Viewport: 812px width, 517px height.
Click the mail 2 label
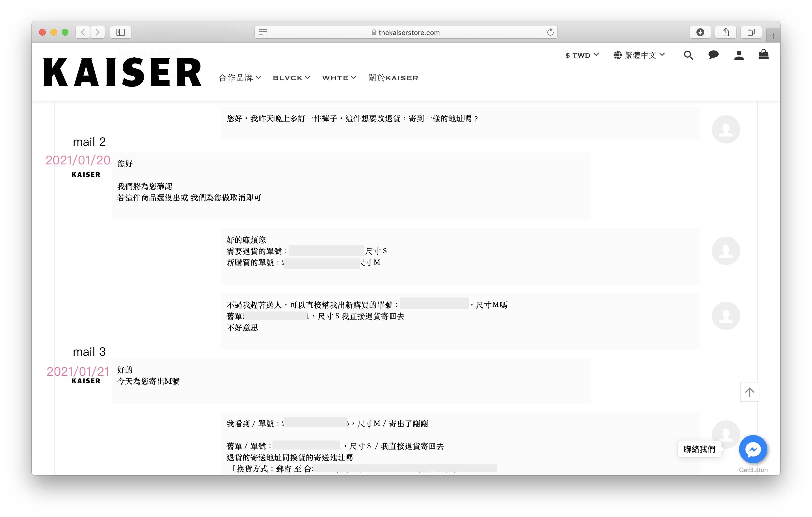[89, 142]
